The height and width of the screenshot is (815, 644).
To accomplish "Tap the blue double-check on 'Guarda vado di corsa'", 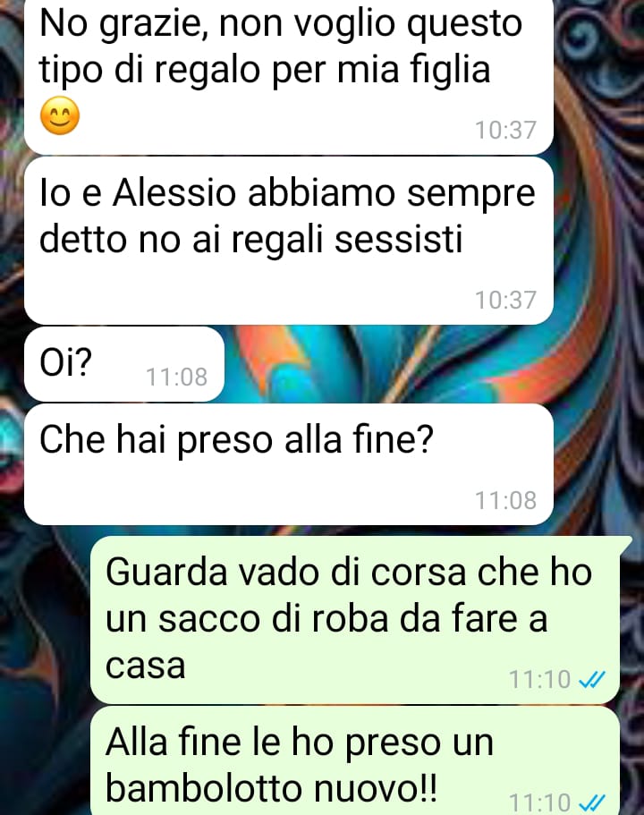I will (591, 679).
